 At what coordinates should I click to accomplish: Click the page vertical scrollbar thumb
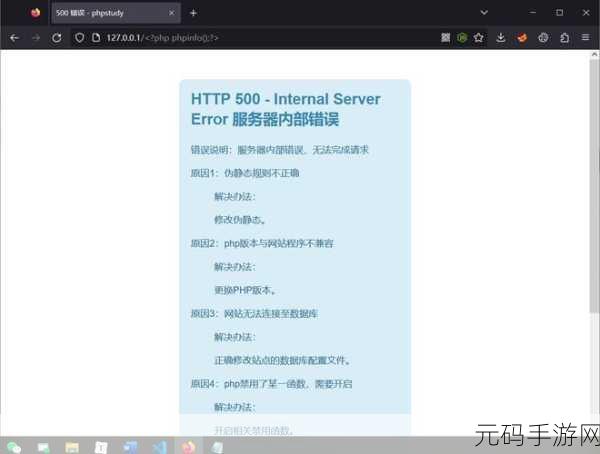point(595,186)
